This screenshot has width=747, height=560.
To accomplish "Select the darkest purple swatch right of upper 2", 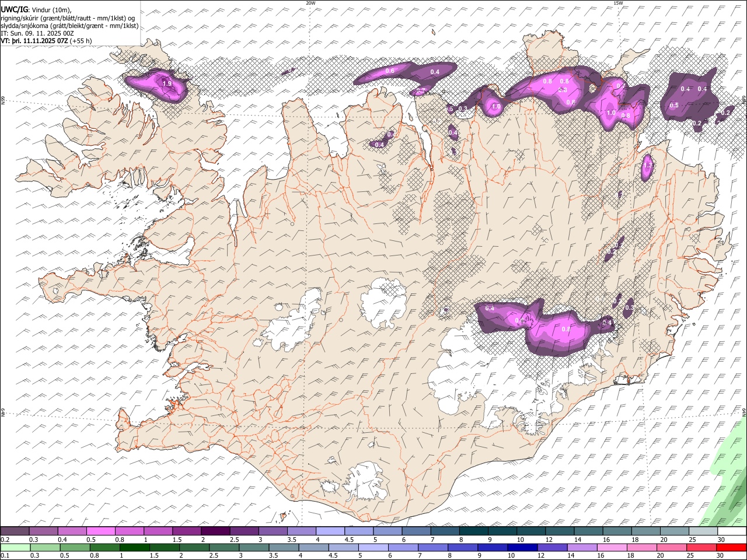I will [215, 531].
